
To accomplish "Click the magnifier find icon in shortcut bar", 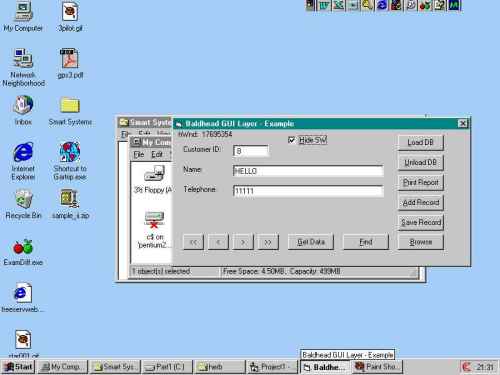I will [367, 5].
